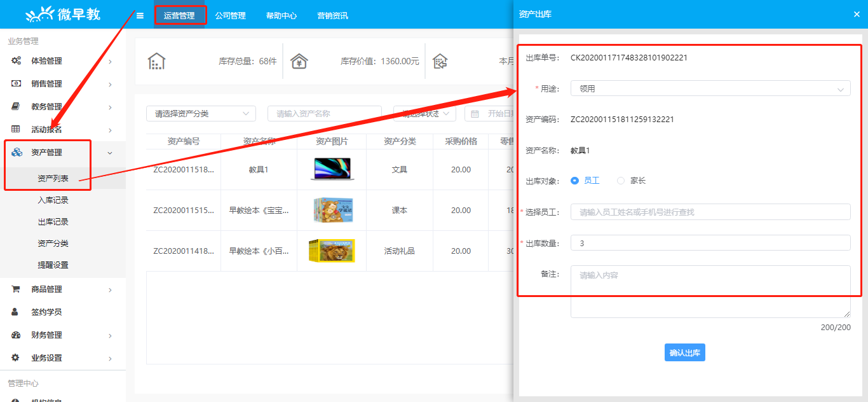Switch to the 运营管理 tab

[x=179, y=15]
